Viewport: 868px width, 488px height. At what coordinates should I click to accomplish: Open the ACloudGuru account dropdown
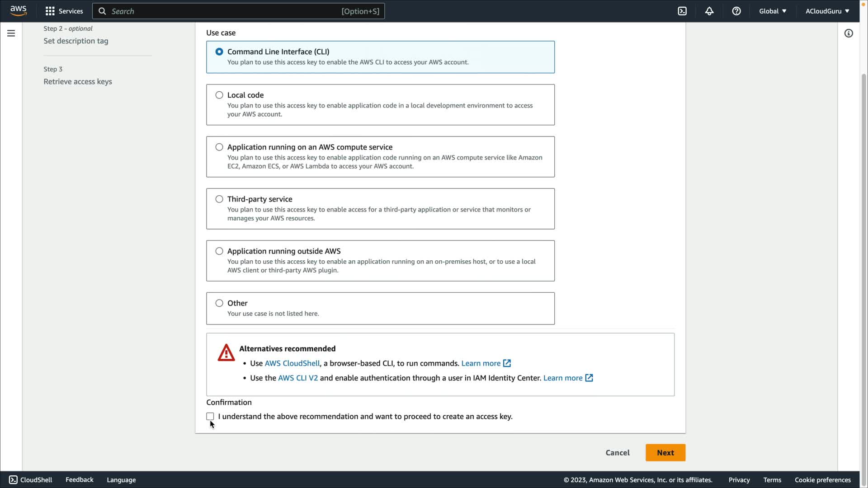[827, 11]
